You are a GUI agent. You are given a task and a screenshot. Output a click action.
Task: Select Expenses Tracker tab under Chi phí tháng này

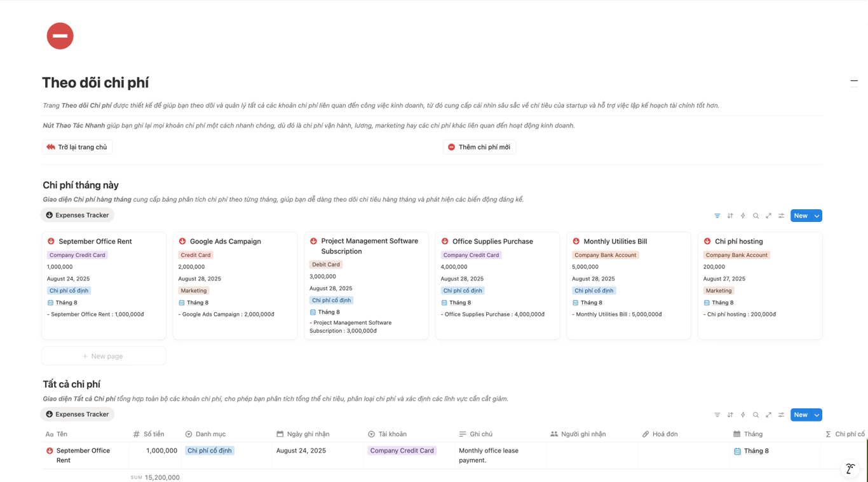click(x=77, y=215)
